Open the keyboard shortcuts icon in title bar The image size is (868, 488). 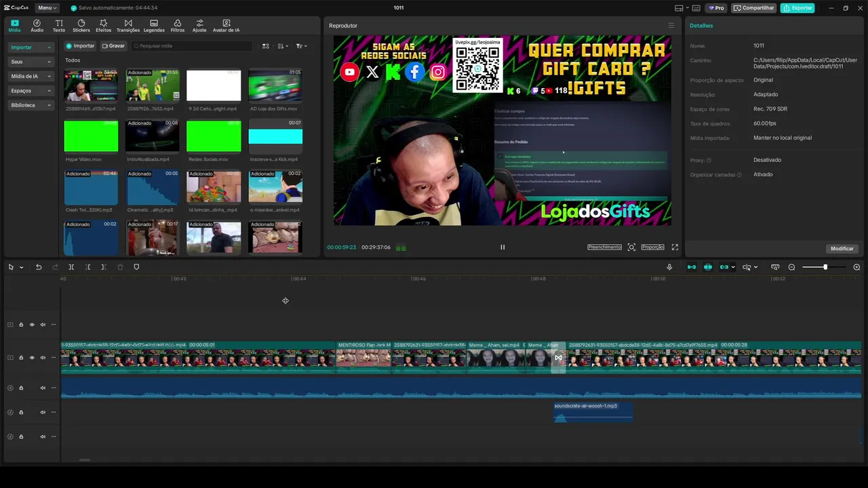[x=696, y=8]
